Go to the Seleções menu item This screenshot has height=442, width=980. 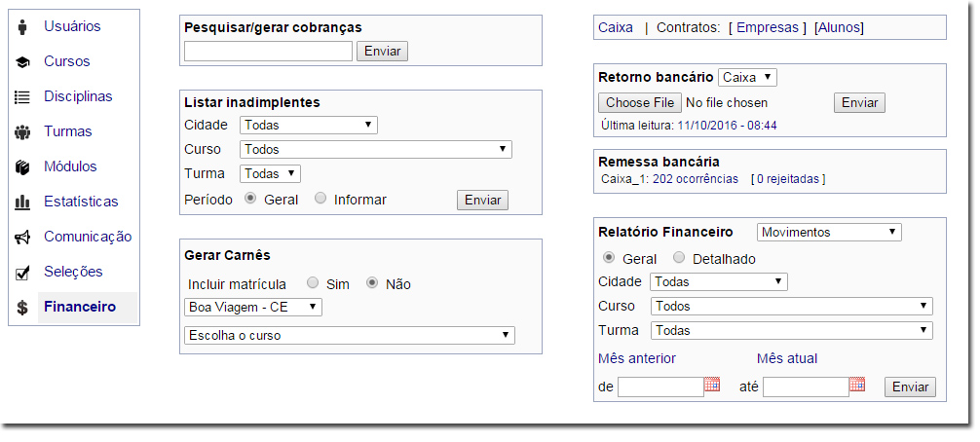pos(73,272)
